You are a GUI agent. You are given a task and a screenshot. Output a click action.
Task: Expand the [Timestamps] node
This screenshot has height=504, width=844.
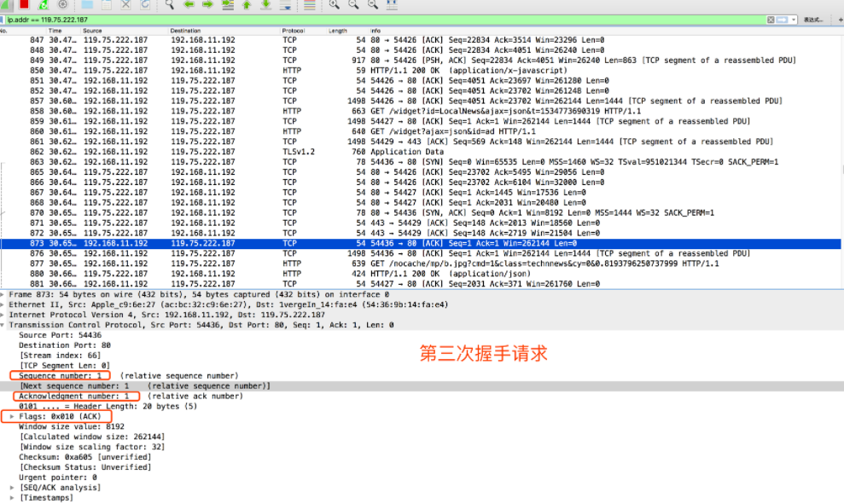[12, 498]
